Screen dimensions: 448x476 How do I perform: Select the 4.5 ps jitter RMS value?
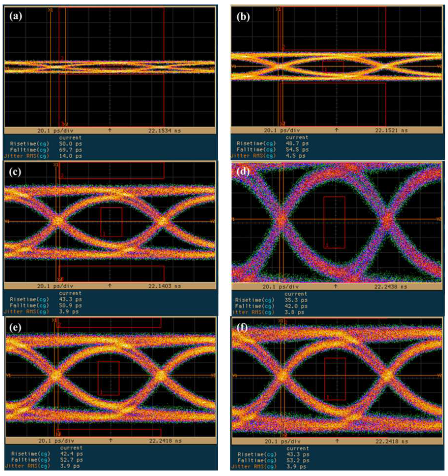pyautogui.click(x=296, y=156)
